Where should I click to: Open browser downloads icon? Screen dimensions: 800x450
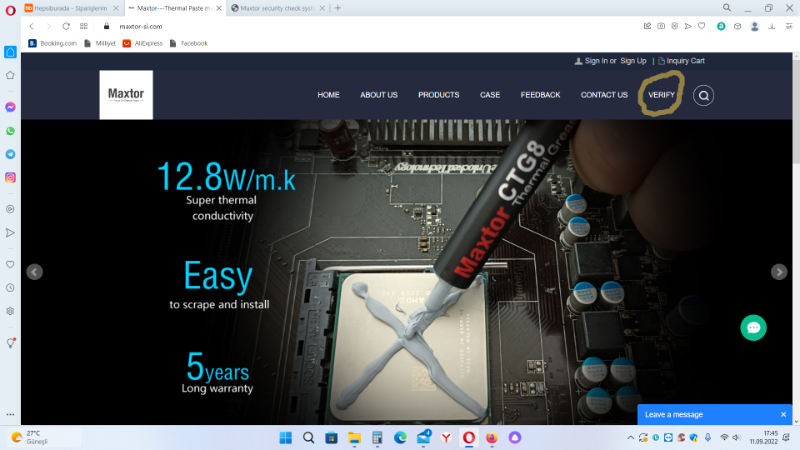pyautogui.click(x=771, y=26)
